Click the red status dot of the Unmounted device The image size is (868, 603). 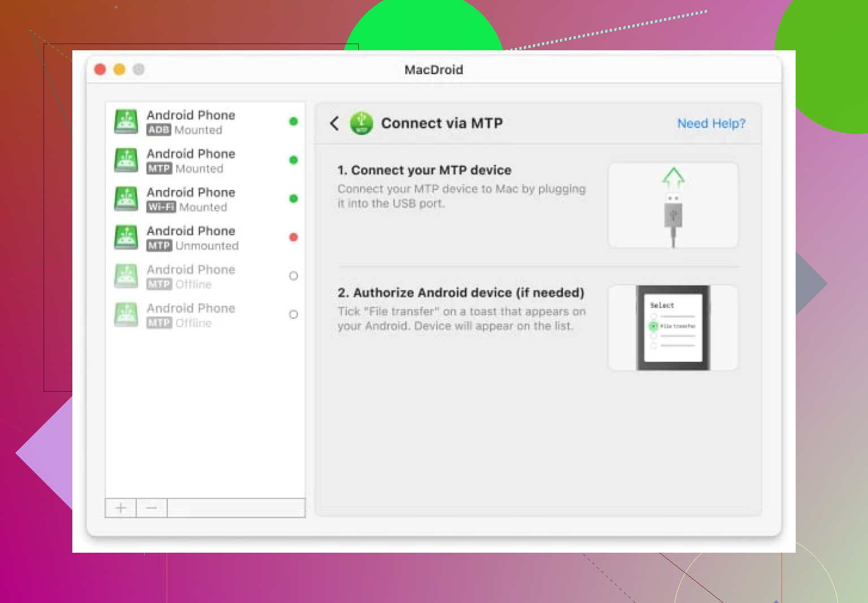tap(293, 237)
